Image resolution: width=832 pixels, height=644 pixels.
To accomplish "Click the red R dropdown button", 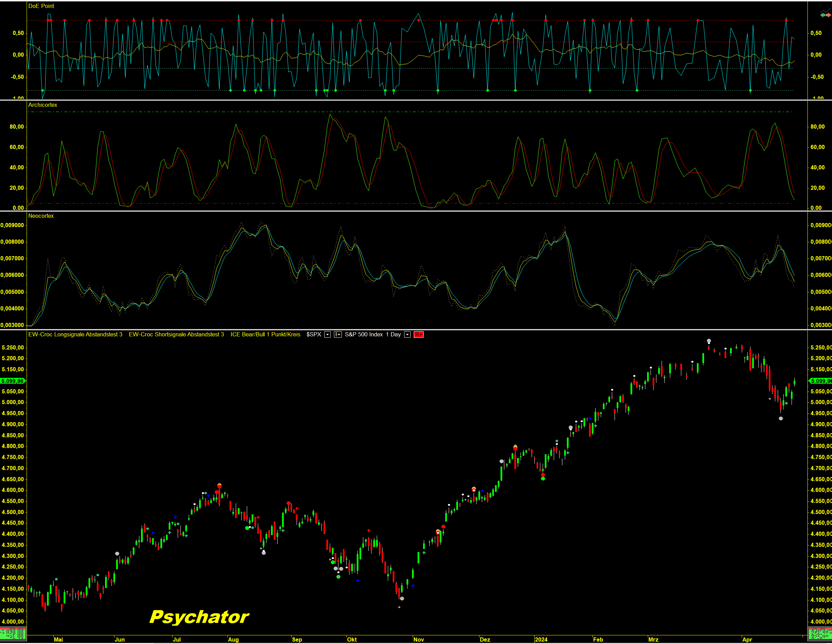I will coord(418,335).
